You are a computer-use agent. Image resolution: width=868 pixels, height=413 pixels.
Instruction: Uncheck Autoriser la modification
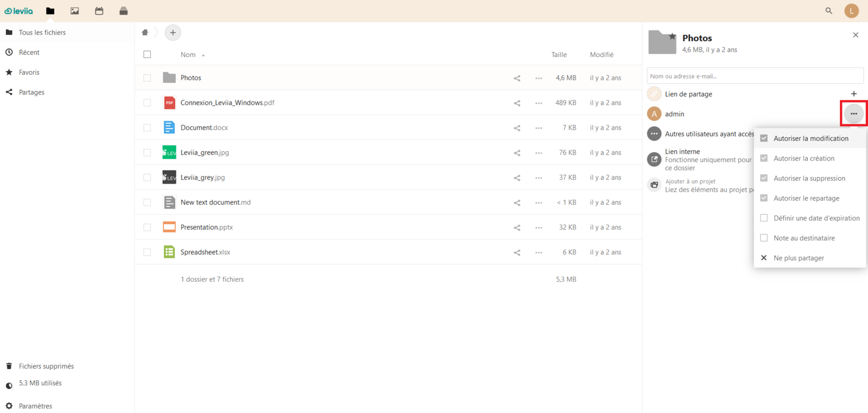[764, 138]
